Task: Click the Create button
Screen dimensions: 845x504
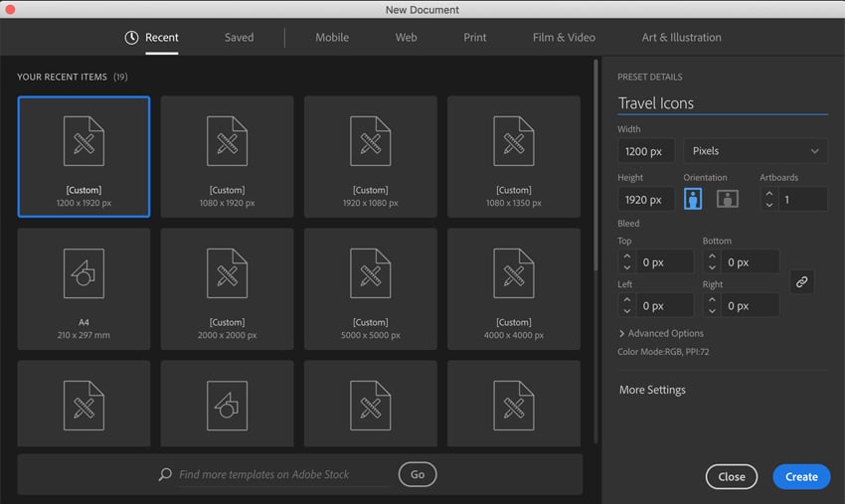Action: (x=801, y=476)
